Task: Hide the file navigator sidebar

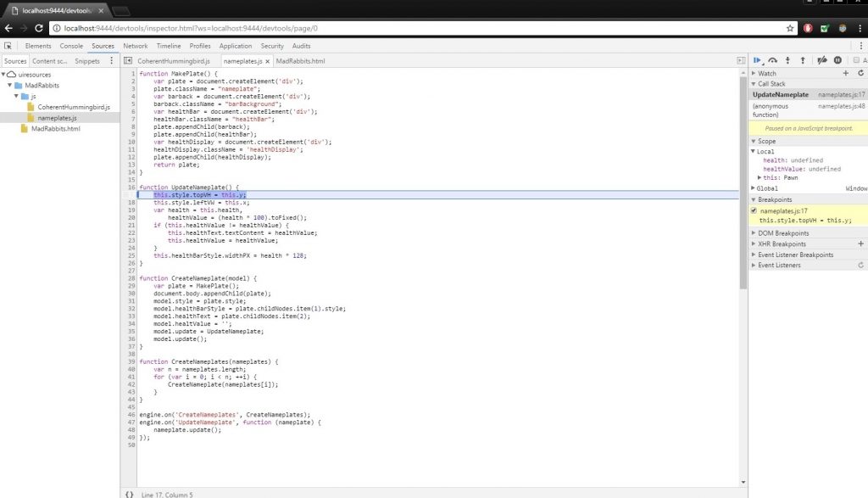Action: coord(127,61)
